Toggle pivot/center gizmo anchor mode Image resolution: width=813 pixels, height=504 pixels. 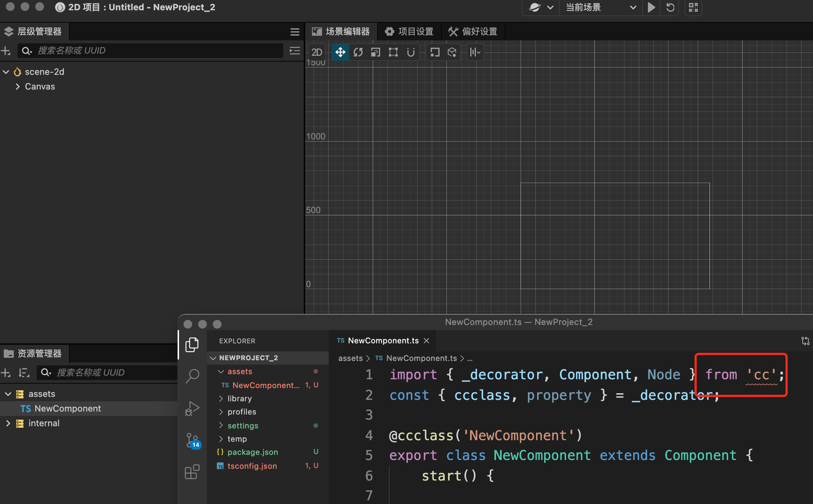(435, 52)
